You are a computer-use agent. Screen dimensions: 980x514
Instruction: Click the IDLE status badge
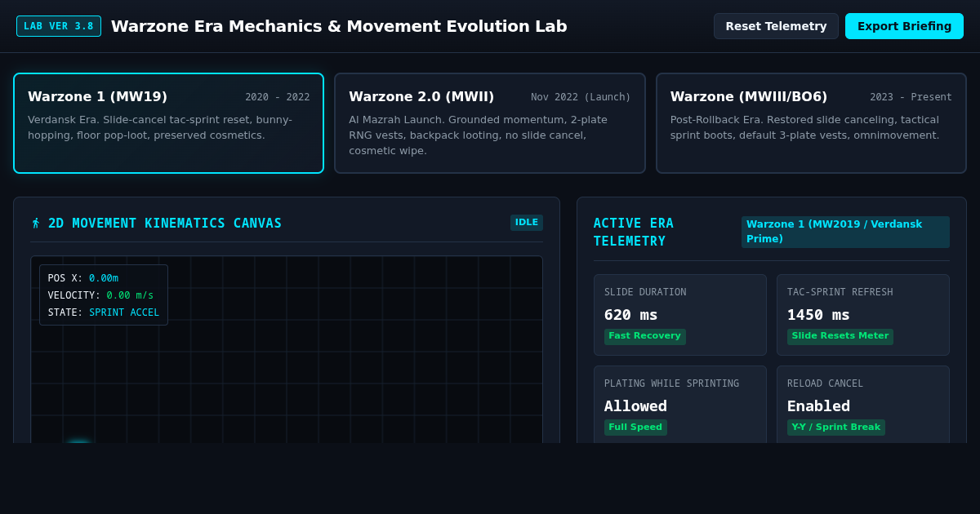point(527,223)
